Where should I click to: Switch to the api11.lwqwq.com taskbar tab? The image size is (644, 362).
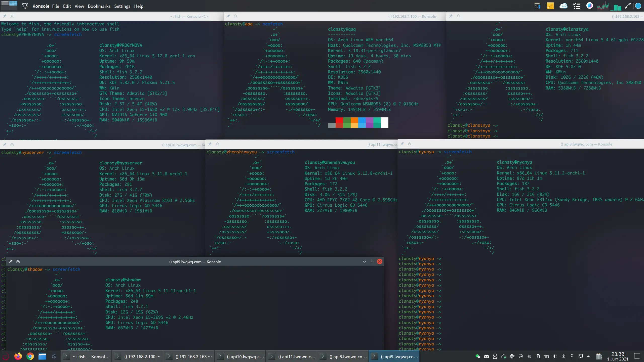point(292,356)
